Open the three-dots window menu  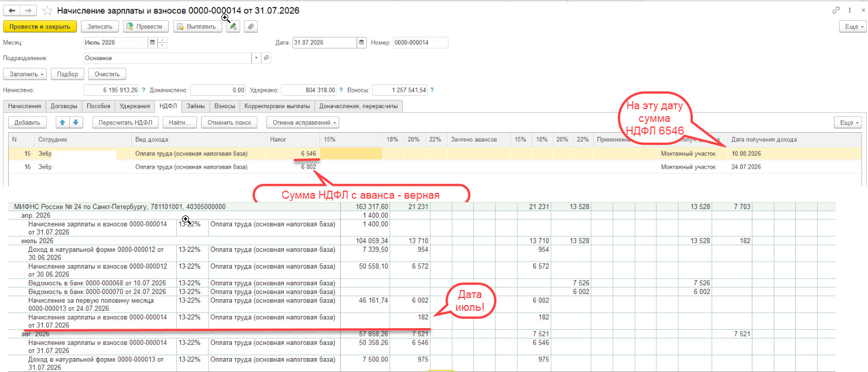[x=850, y=10]
